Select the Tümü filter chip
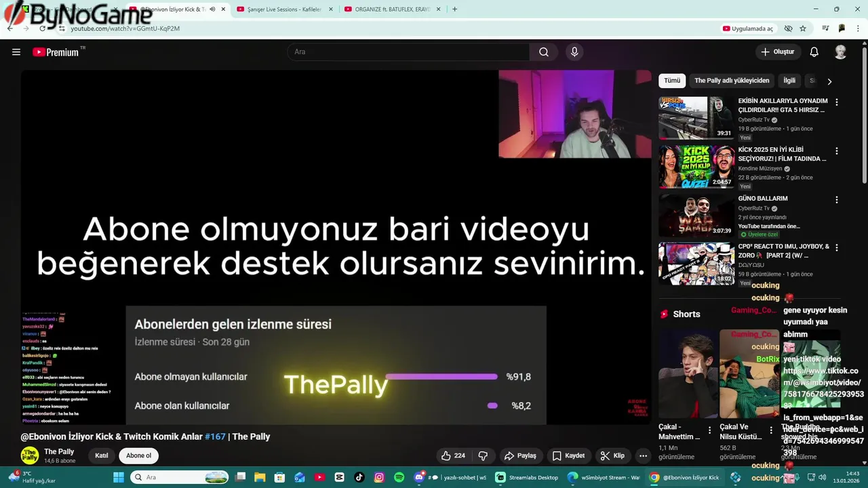868x488 pixels. click(672, 81)
